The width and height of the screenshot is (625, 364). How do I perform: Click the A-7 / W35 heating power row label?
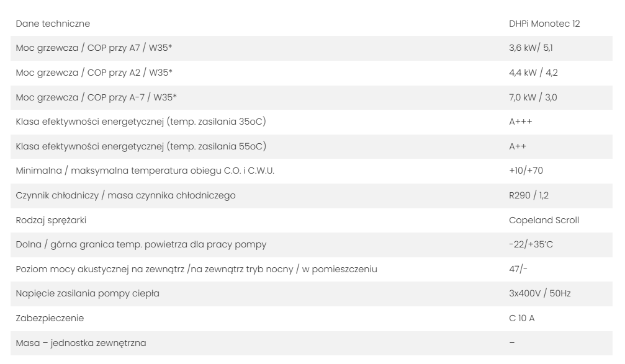pyautogui.click(x=95, y=97)
